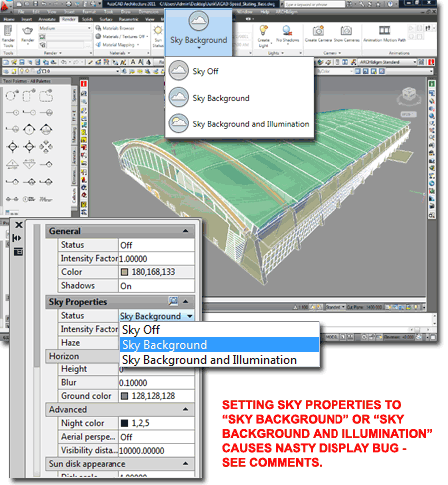Select the four-way elevation mark tool
Image resolution: width=448 pixels, height=485 pixels.
click(x=46, y=146)
